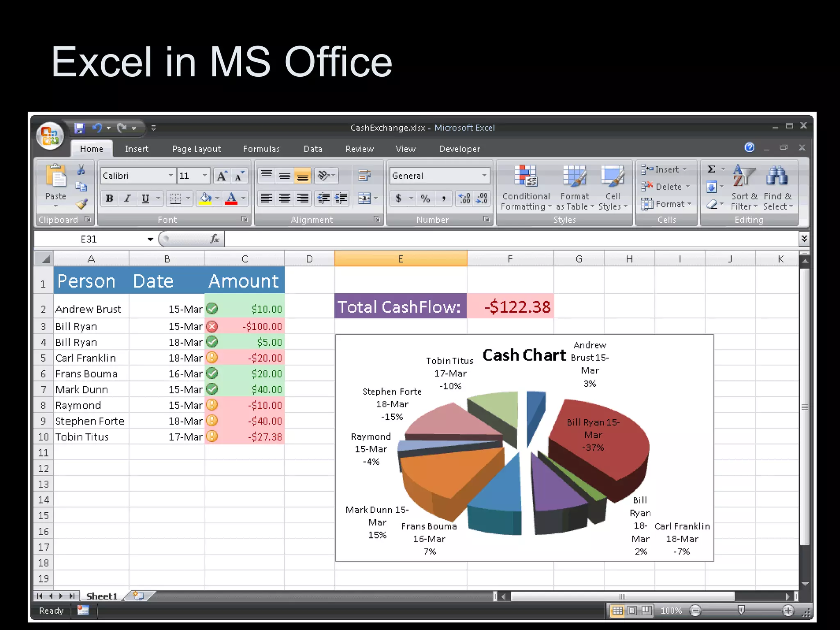The image size is (840, 630).
Task: Click Insert in Cells group
Action: 664,169
